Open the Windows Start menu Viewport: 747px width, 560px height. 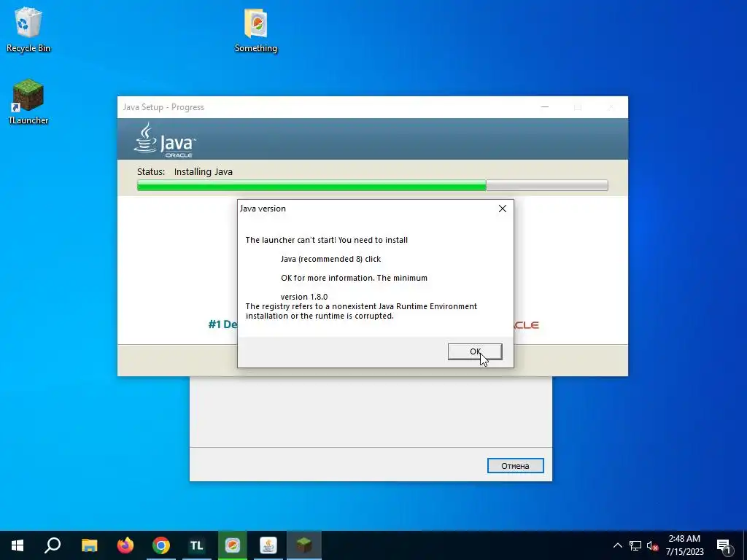tap(18, 545)
